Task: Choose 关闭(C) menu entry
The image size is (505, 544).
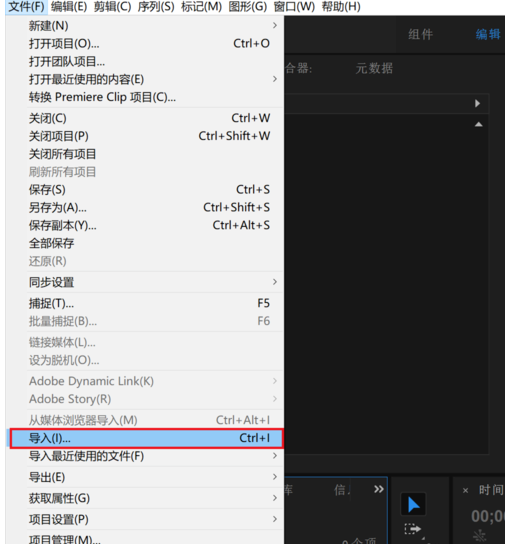Action: point(145,118)
